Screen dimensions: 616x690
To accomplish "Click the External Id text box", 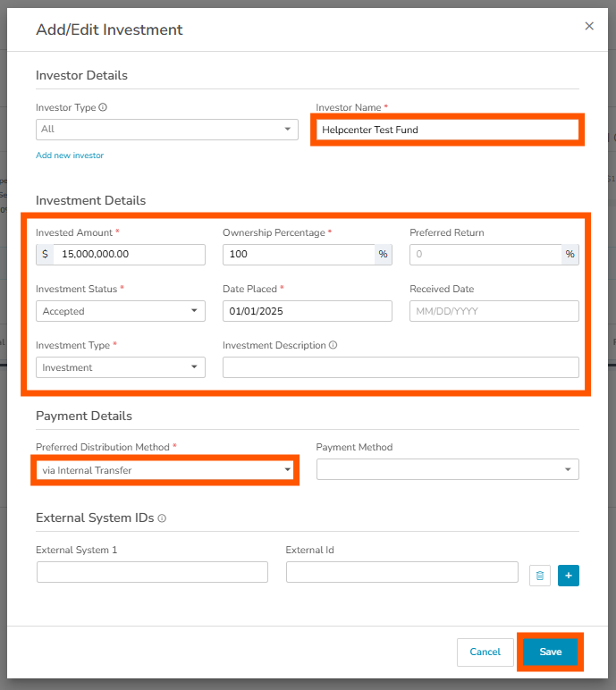I will pos(401,572).
